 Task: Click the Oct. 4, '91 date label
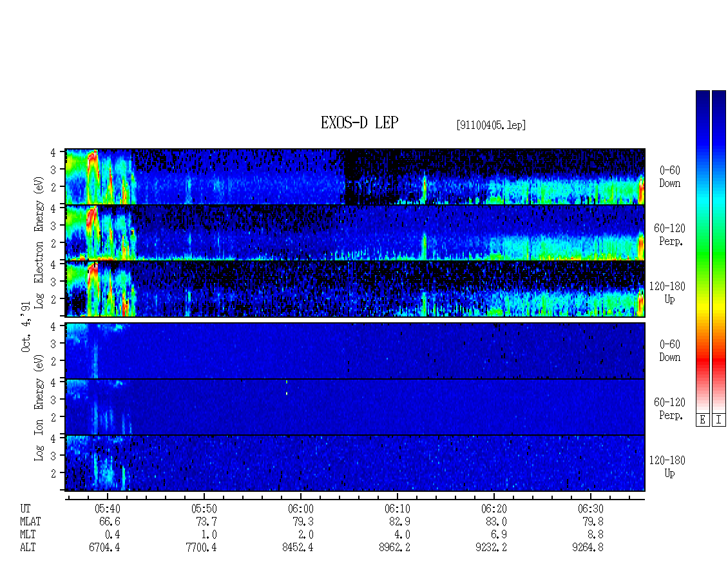26,327
